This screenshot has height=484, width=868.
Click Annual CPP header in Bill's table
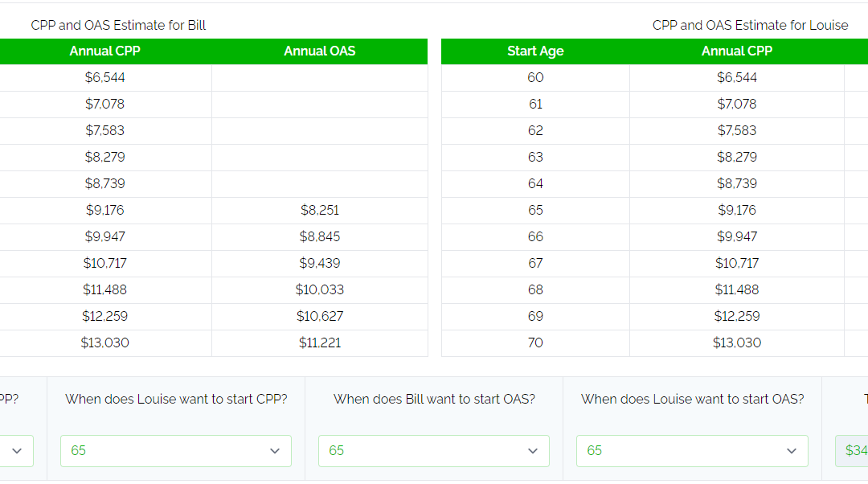tap(105, 51)
